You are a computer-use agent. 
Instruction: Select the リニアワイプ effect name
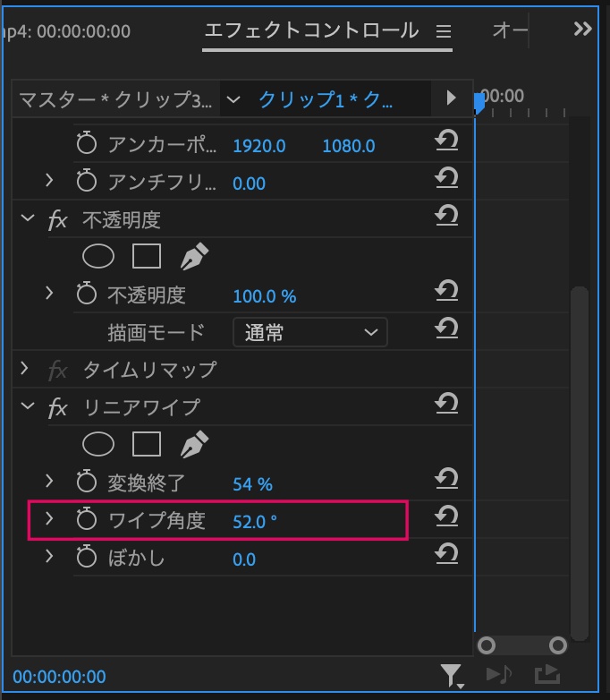142,407
